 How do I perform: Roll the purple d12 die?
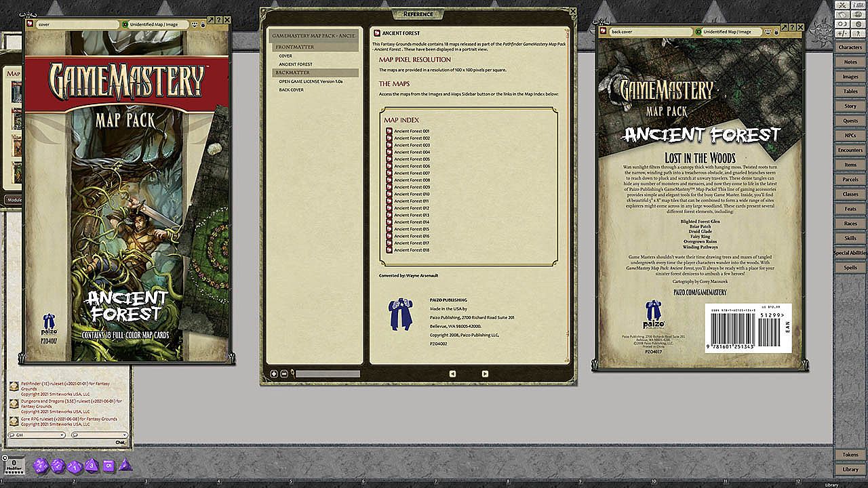58,466
